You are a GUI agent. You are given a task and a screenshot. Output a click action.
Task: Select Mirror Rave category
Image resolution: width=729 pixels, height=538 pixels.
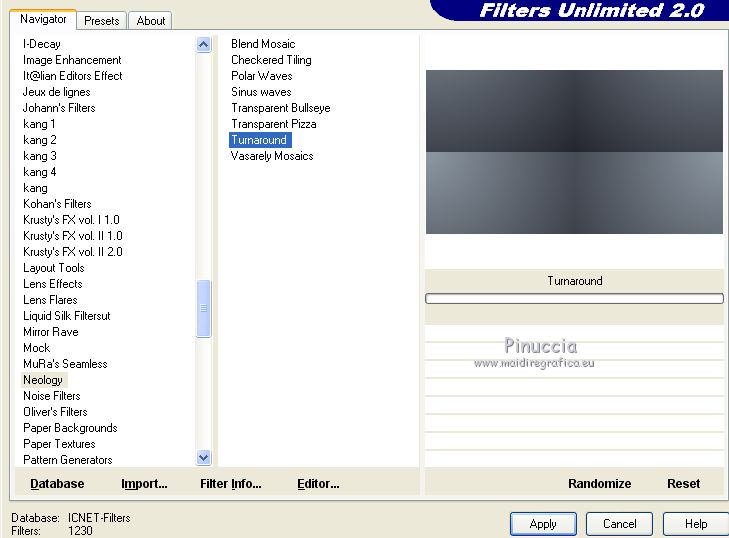(51, 332)
